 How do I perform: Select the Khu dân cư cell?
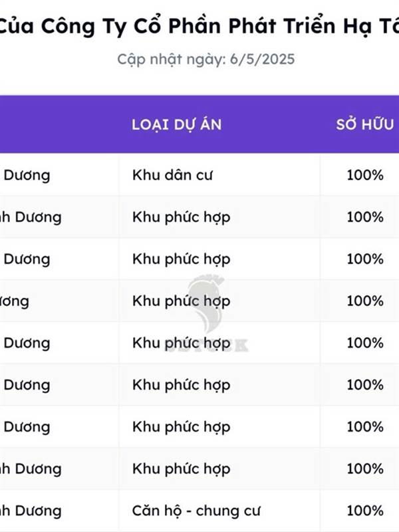(172, 175)
